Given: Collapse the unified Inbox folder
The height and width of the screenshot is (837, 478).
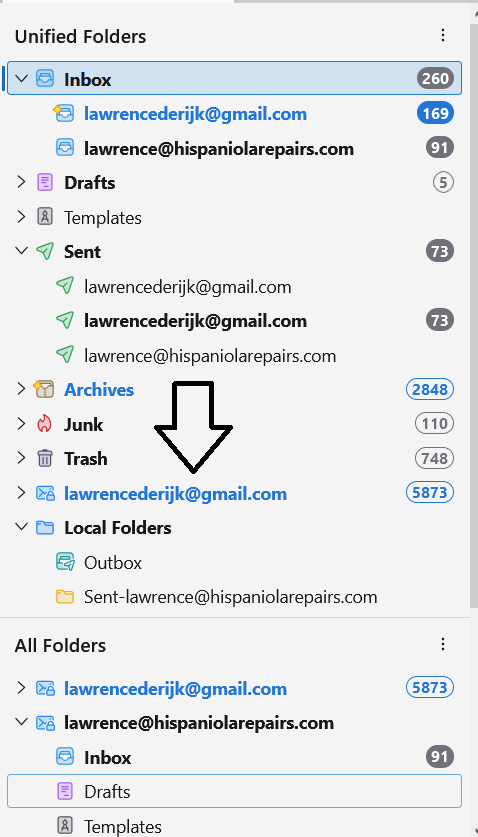Looking at the screenshot, I should (21, 78).
